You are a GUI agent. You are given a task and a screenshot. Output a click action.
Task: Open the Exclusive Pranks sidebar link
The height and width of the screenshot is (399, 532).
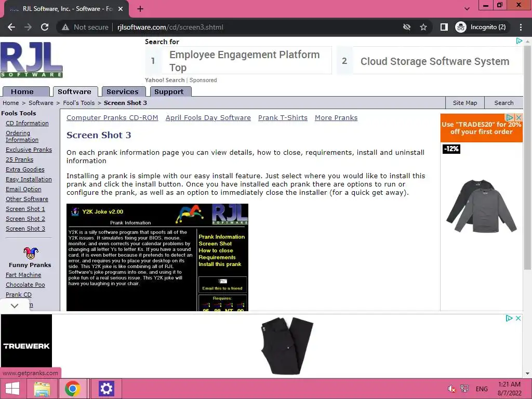29,150
